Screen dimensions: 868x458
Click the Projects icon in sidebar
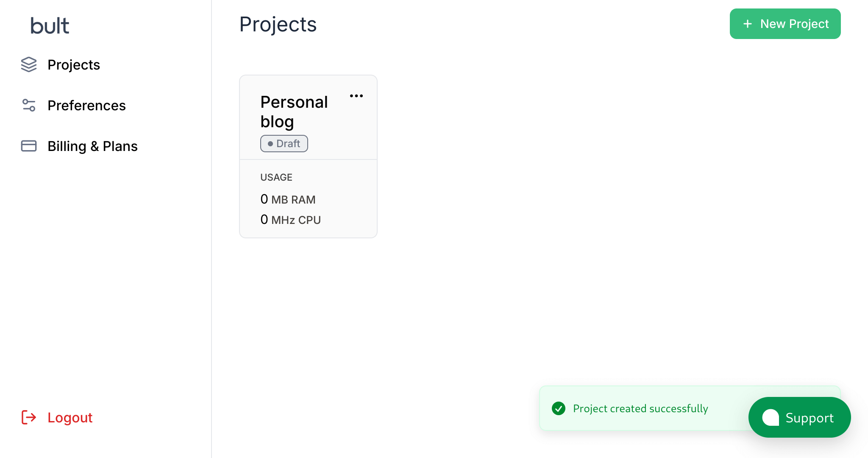tap(29, 64)
